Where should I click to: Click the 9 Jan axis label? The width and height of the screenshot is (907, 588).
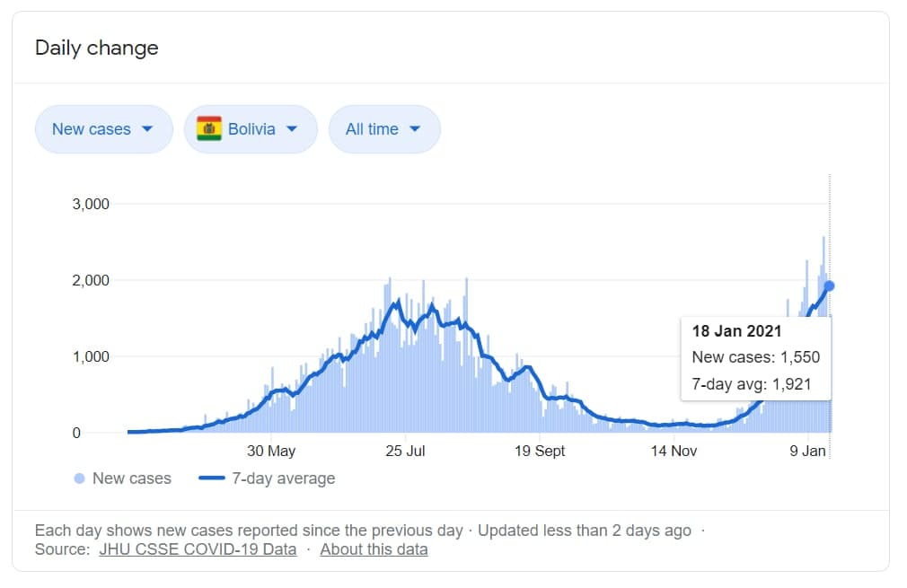click(x=807, y=451)
